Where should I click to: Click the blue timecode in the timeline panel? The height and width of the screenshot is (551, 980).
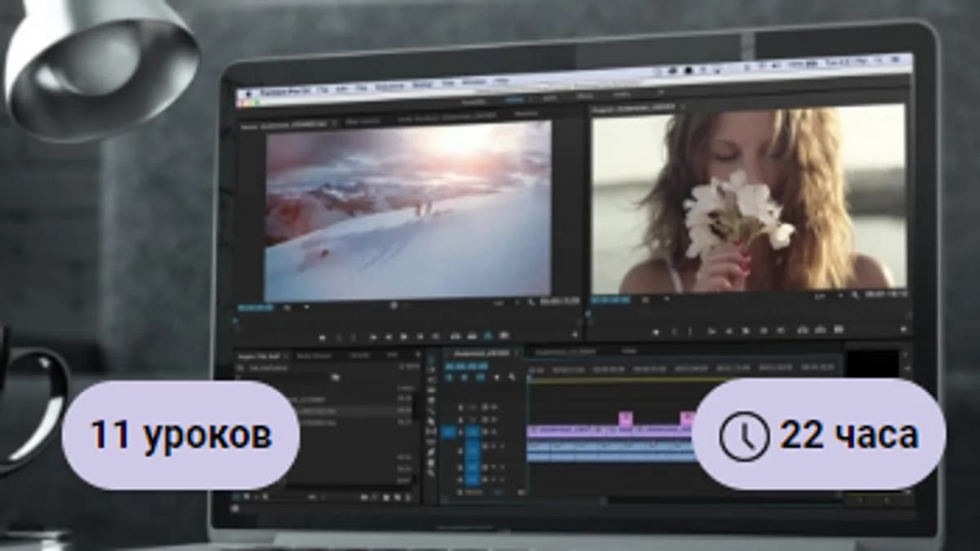465,367
